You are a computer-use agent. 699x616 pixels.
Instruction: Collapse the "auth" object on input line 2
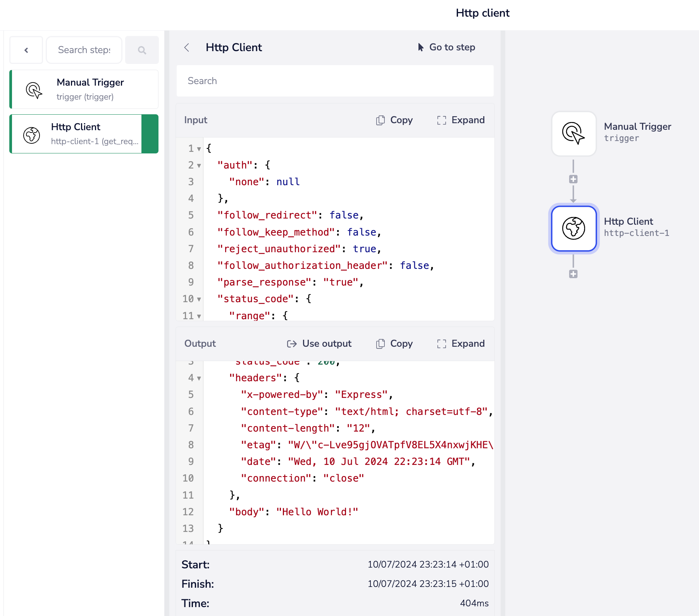click(199, 166)
